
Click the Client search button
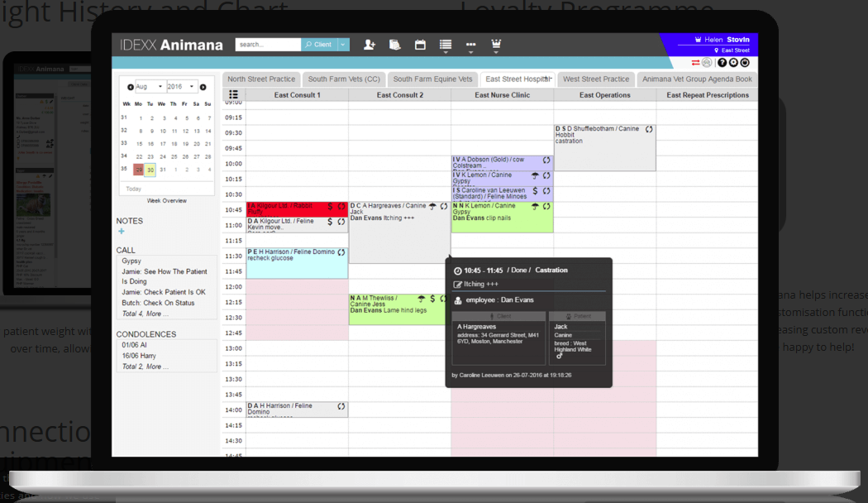coord(319,45)
